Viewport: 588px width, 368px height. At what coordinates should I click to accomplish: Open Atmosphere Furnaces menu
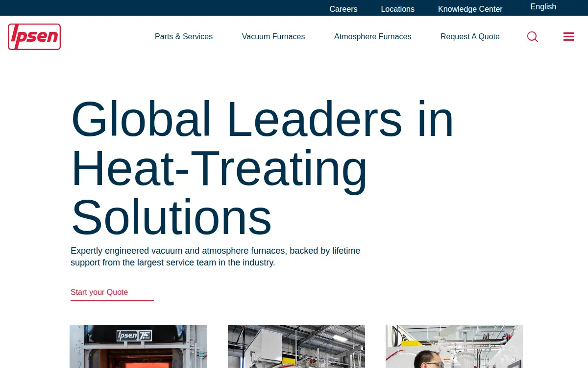tap(372, 37)
